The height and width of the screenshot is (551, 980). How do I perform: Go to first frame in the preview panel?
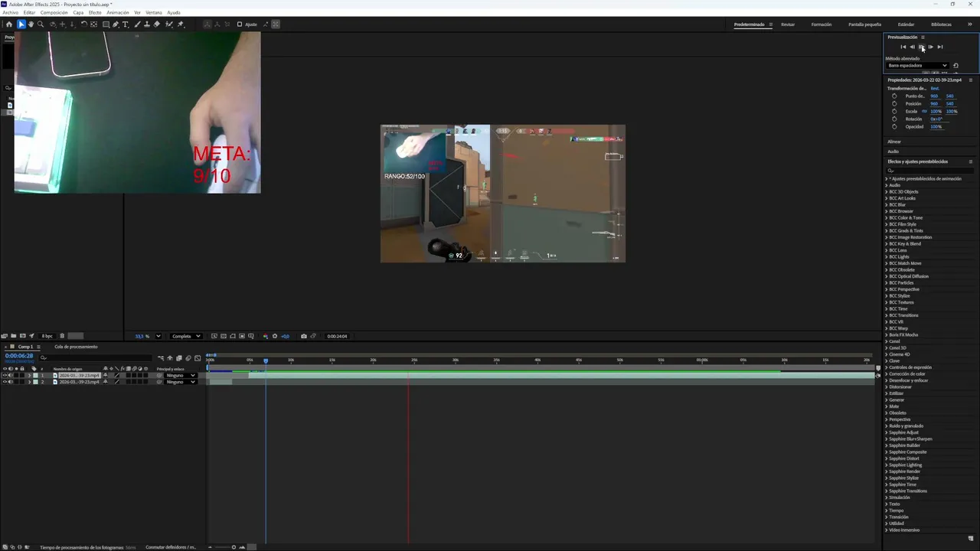[903, 47]
